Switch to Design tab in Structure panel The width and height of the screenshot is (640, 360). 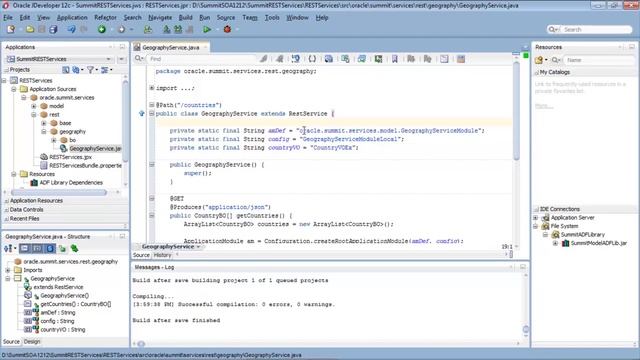pos(32,342)
